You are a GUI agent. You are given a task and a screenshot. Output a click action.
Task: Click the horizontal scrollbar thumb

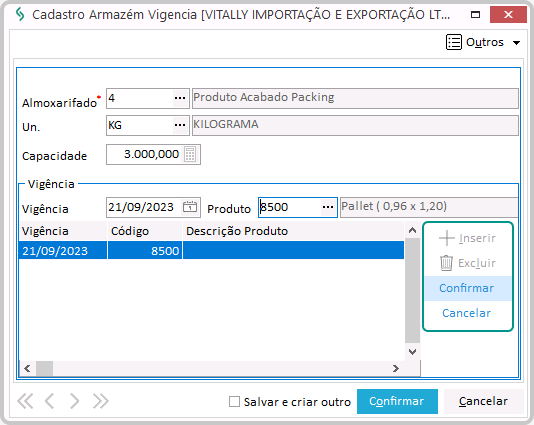pos(45,368)
